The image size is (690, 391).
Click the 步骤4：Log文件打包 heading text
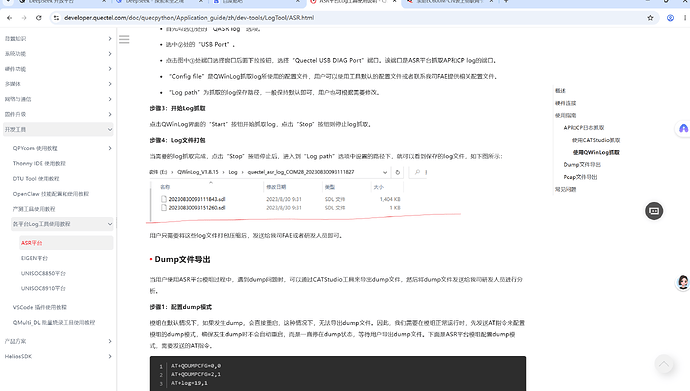tap(177, 140)
